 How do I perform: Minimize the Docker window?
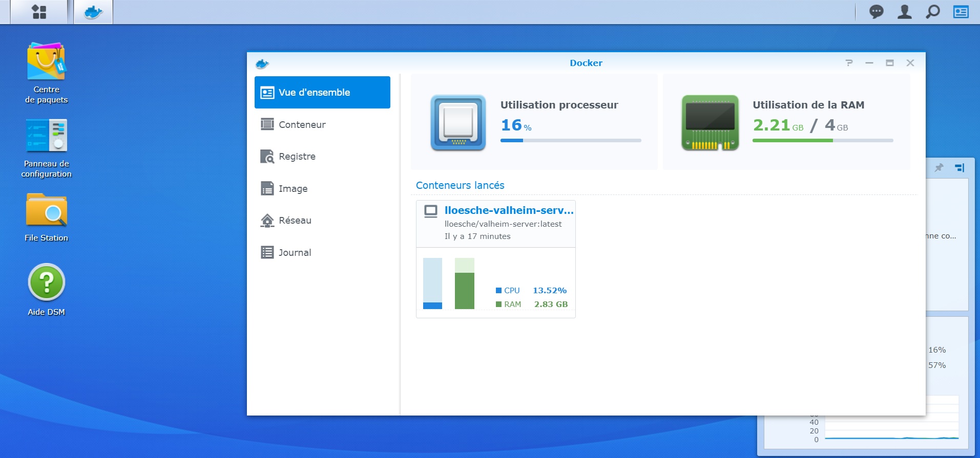pyautogui.click(x=869, y=63)
